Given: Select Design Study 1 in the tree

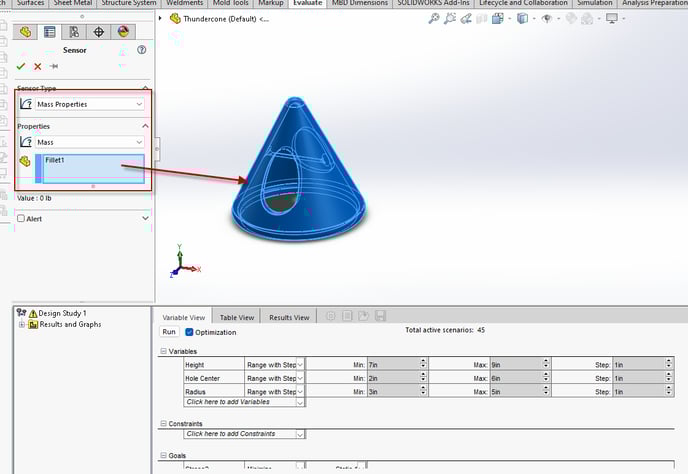Looking at the screenshot, I should (62, 313).
